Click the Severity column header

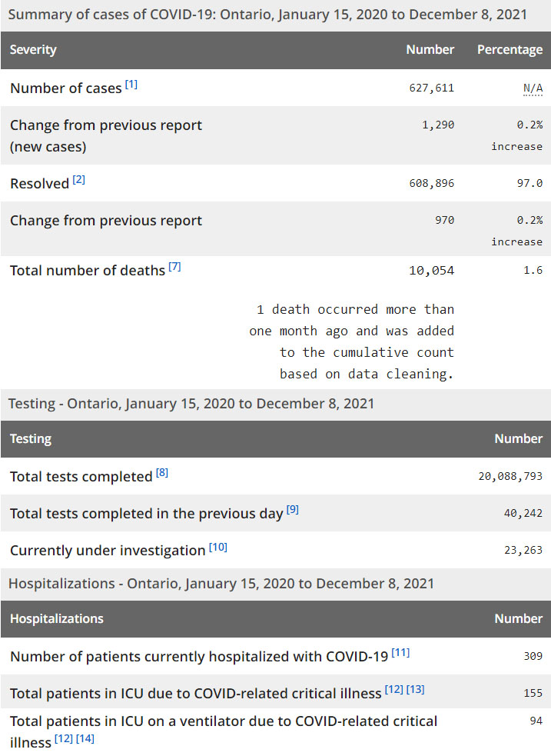tap(33, 50)
